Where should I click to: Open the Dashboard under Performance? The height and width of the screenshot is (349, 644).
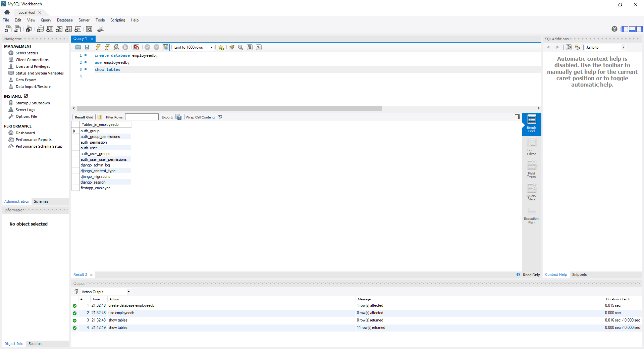pyautogui.click(x=25, y=133)
